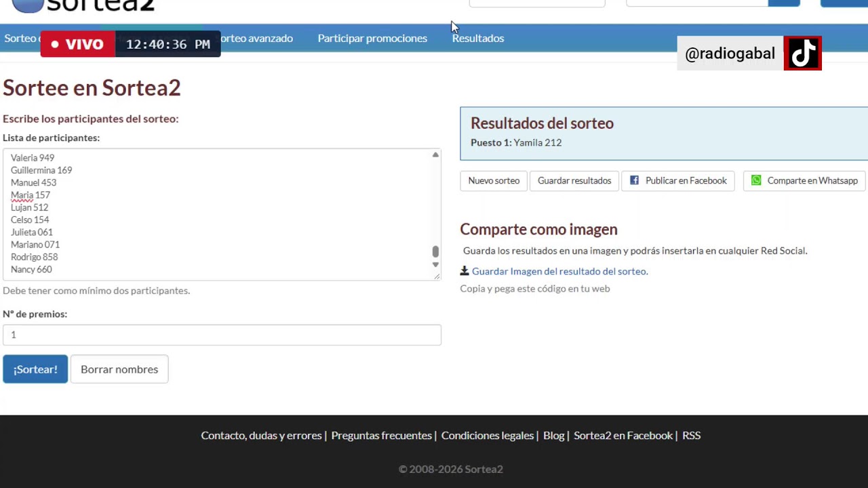The height and width of the screenshot is (488, 868).
Task: Open Preguntas frecuentes footer link
Action: pyautogui.click(x=381, y=436)
